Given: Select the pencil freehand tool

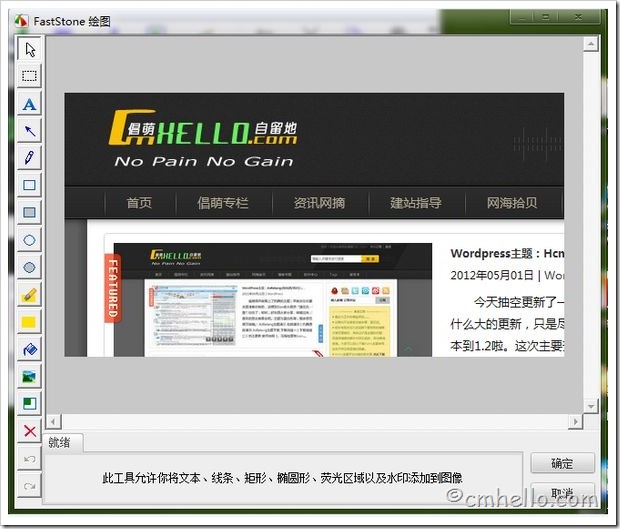Looking at the screenshot, I should [29, 157].
